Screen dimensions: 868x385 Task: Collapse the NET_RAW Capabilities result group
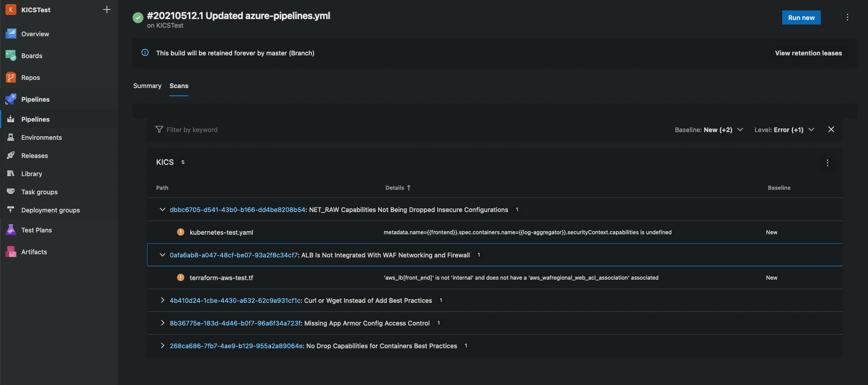pyautogui.click(x=162, y=209)
